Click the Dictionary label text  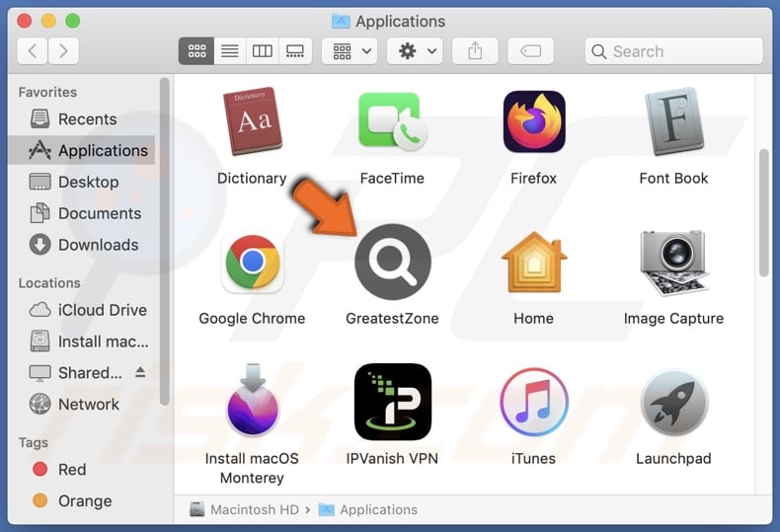[x=252, y=178]
